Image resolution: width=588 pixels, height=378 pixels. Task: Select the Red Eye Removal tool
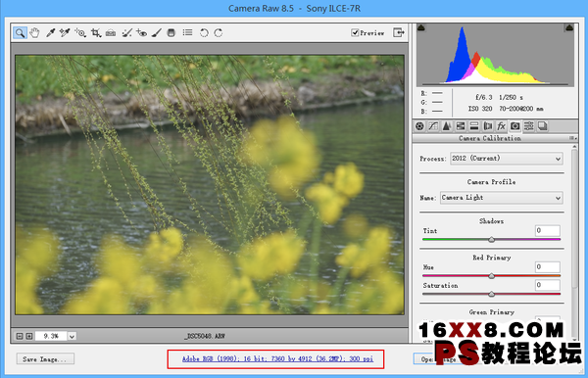tap(141, 33)
